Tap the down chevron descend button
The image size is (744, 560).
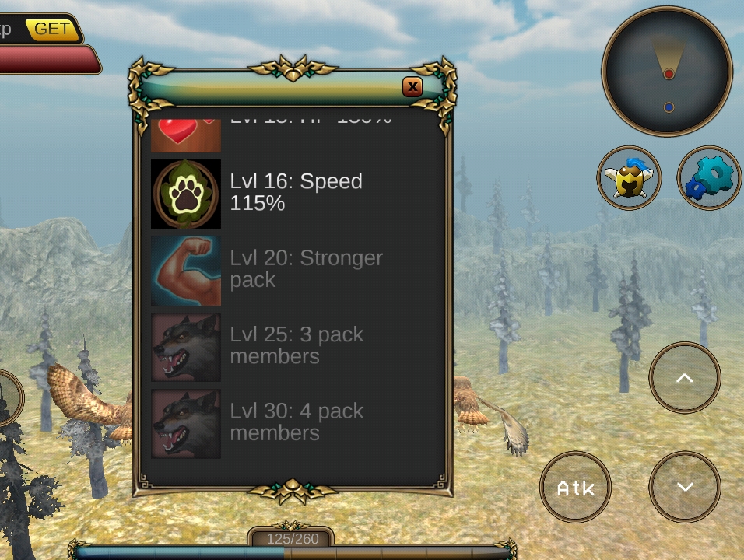pos(685,487)
